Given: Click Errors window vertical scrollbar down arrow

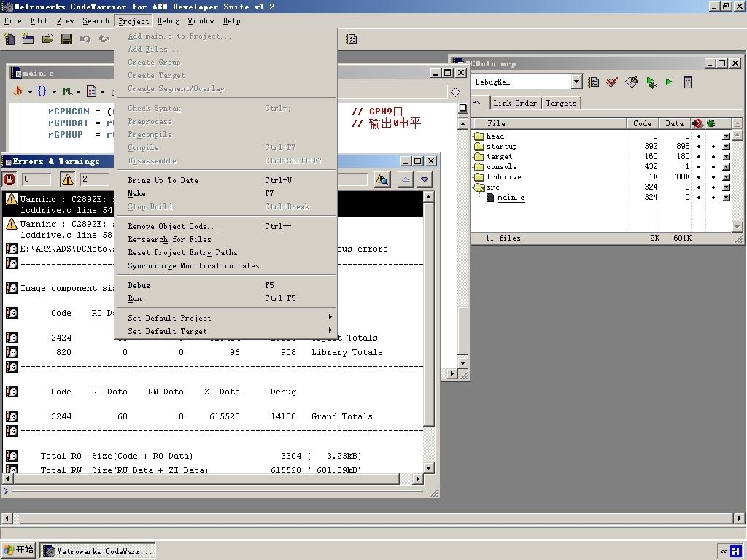Looking at the screenshot, I should coord(428,468).
